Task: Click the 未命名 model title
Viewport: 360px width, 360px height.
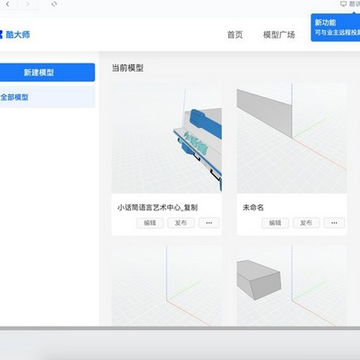Action: coord(253,208)
